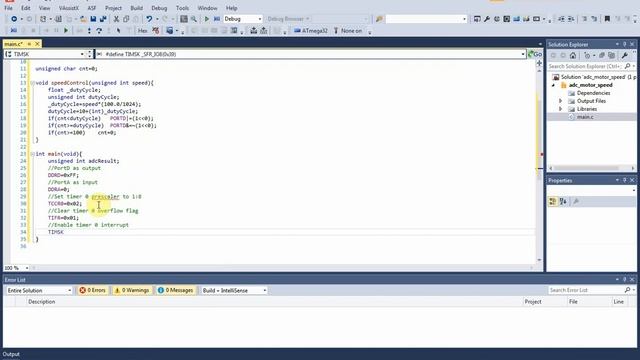The image size is (640, 360).
Task: Click the wrench Properties icon in top toolbar
Action: [487, 19]
